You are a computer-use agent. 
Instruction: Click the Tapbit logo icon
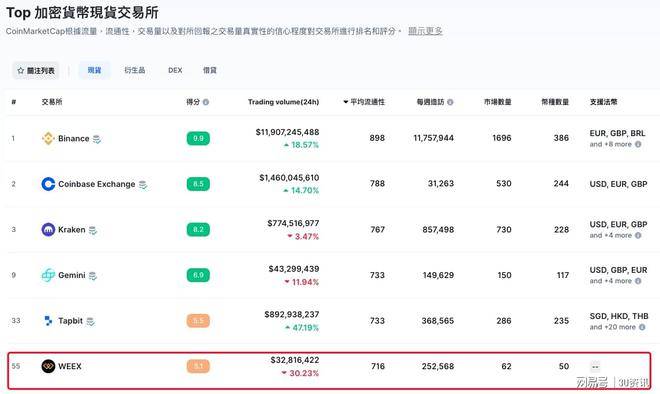(48, 321)
